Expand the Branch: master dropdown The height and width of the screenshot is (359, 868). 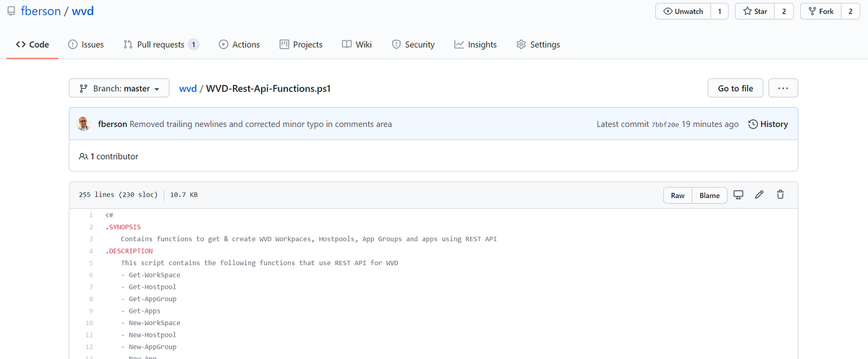coord(119,88)
